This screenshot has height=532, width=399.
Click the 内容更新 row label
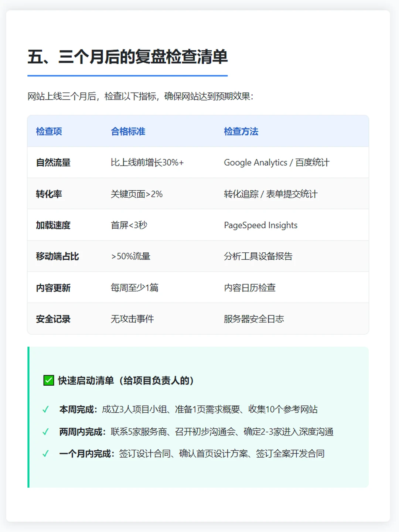(x=53, y=288)
